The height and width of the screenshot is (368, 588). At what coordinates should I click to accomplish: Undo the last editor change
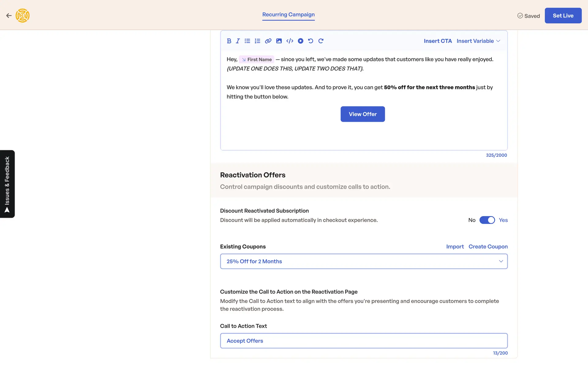[x=311, y=41]
